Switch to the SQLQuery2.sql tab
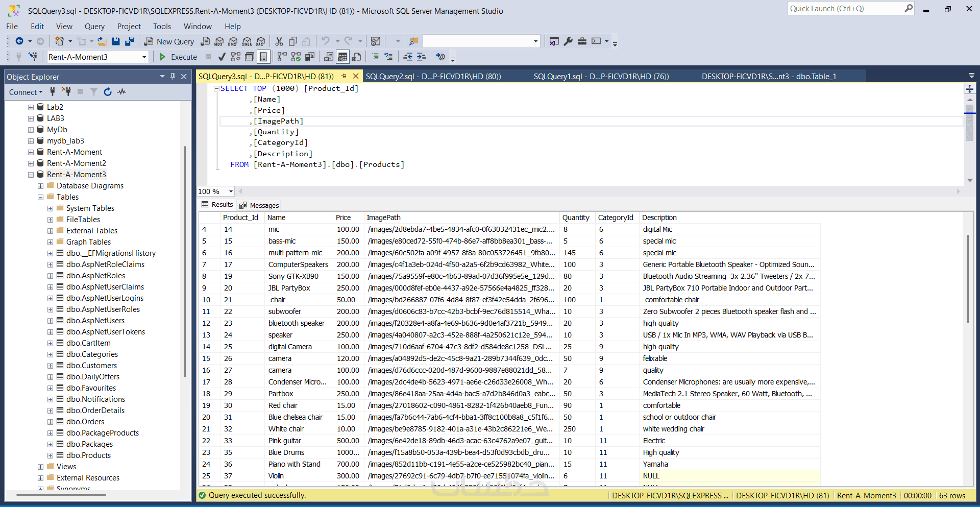The width and height of the screenshot is (980, 507). click(x=433, y=77)
